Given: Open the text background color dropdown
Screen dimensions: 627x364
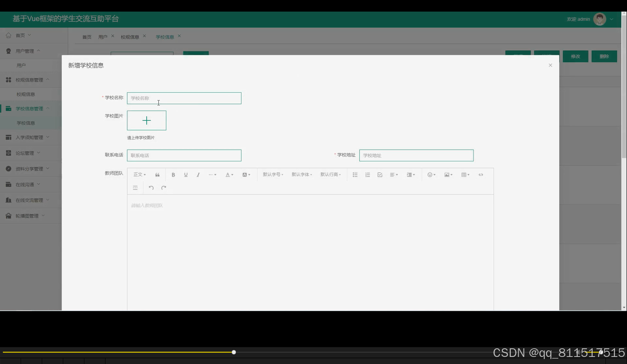Looking at the screenshot, I should click(x=246, y=175).
